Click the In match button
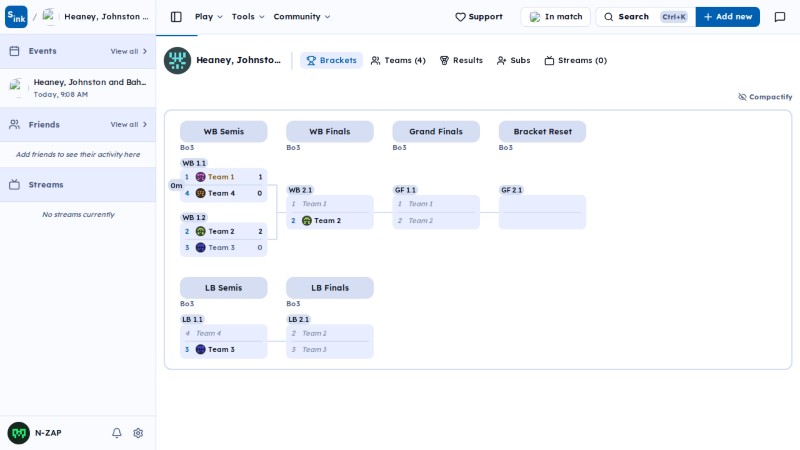The image size is (800, 450). [556, 17]
